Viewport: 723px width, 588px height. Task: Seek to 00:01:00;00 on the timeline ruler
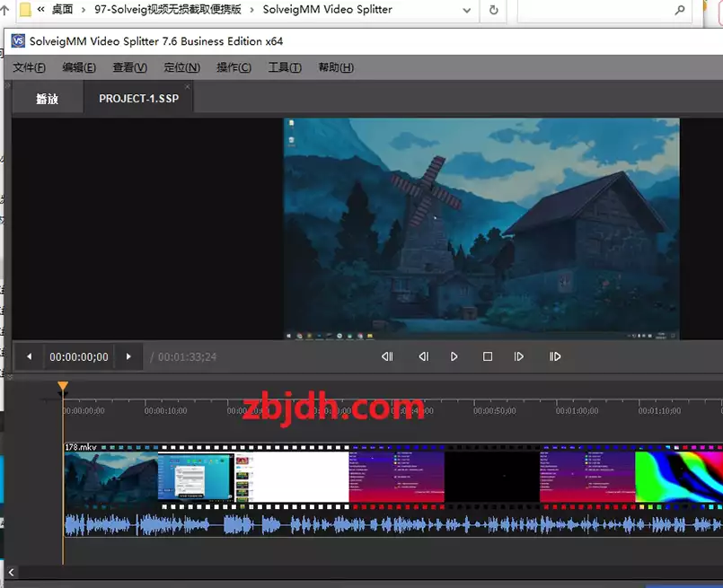tap(577, 410)
